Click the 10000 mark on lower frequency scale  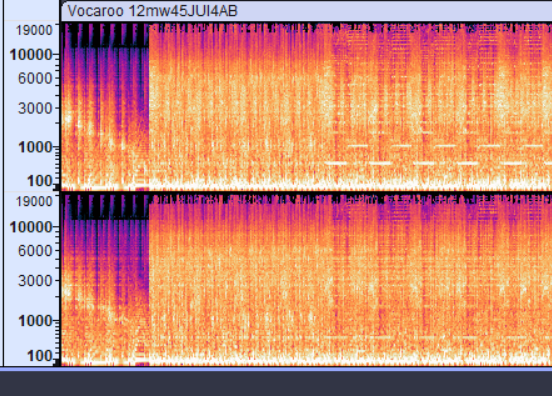(x=31, y=227)
